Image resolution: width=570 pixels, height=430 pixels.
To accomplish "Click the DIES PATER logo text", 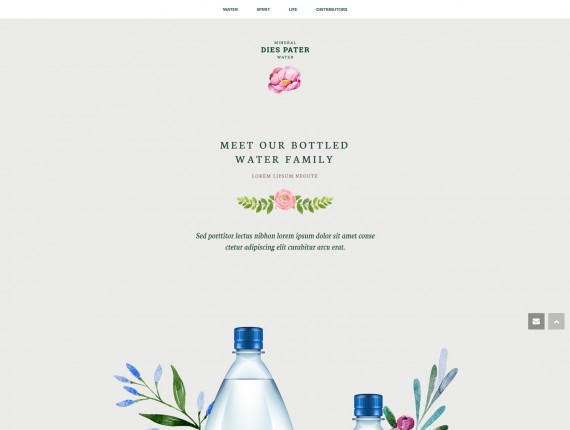I will pyautogui.click(x=285, y=50).
